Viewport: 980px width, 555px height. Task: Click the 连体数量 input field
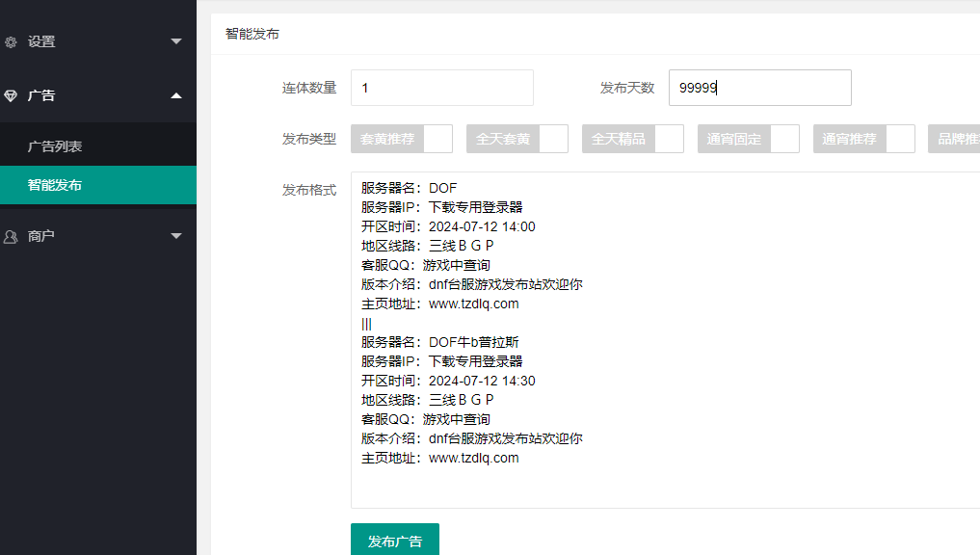(442, 88)
